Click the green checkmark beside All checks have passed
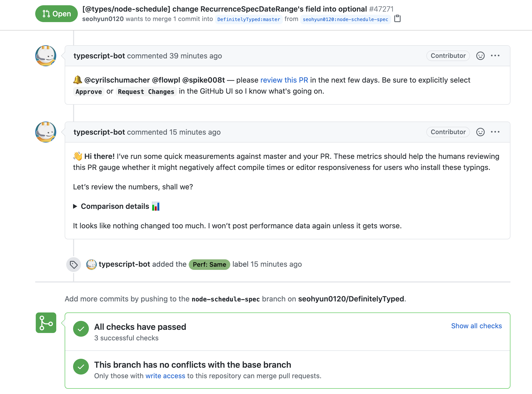This screenshot has width=532, height=394. pyautogui.click(x=81, y=329)
